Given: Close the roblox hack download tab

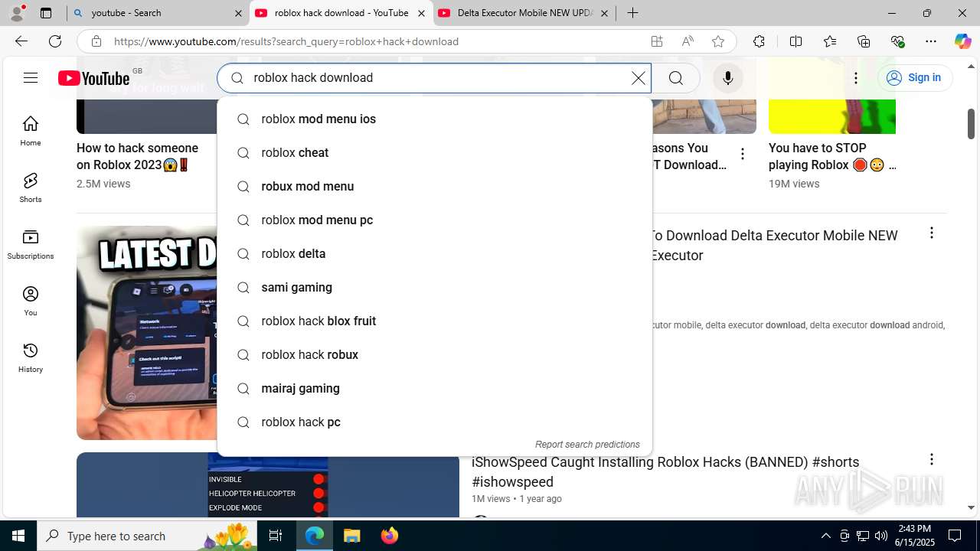Looking at the screenshot, I should click(x=421, y=13).
